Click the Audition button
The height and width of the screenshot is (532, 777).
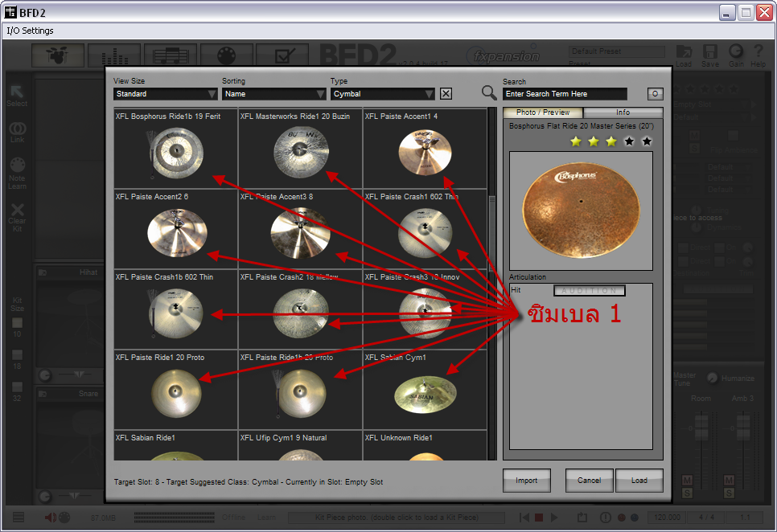tap(590, 290)
